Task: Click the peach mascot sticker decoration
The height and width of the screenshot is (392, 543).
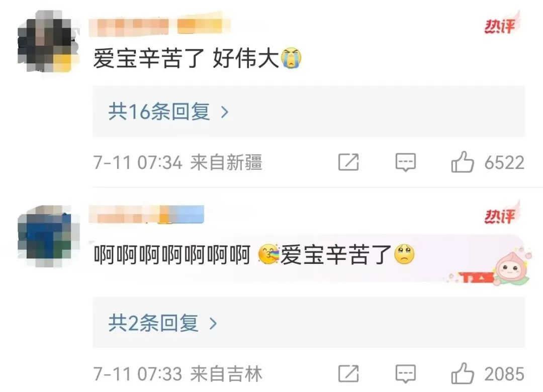Action: click(x=511, y=269)
